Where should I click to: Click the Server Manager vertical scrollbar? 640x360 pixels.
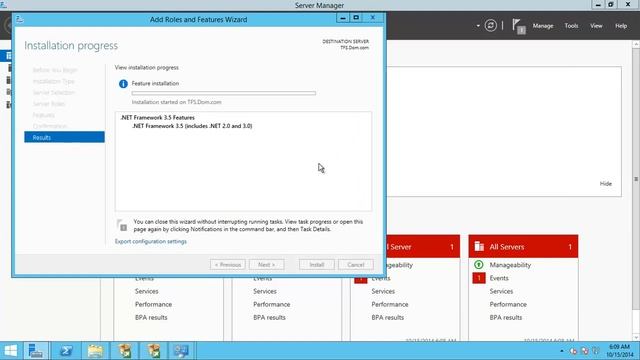(636, 180)
